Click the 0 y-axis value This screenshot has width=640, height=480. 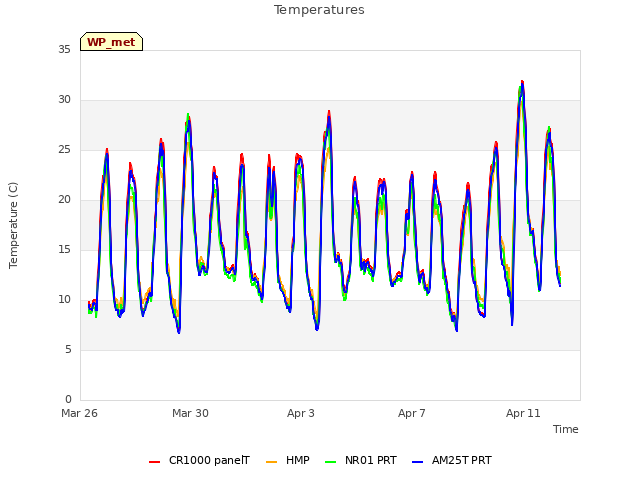click(68, 400)
